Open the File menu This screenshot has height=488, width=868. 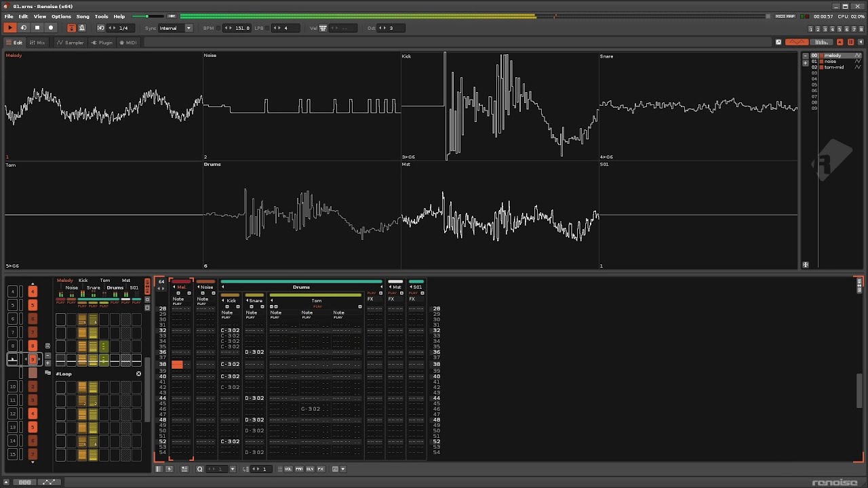pos(9,16)
